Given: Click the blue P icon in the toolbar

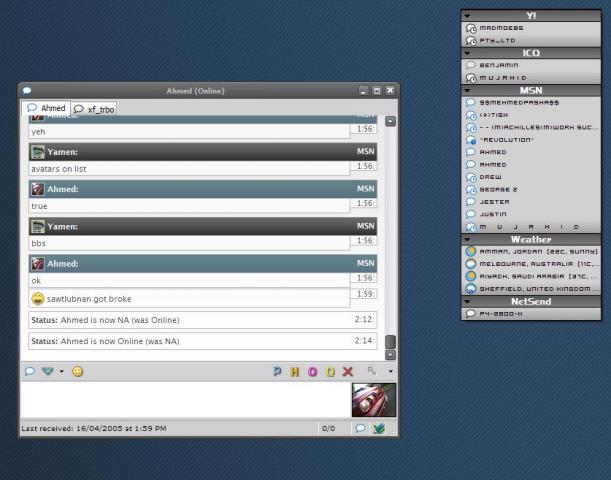Looking at the screenshot, I should (277, 372).
